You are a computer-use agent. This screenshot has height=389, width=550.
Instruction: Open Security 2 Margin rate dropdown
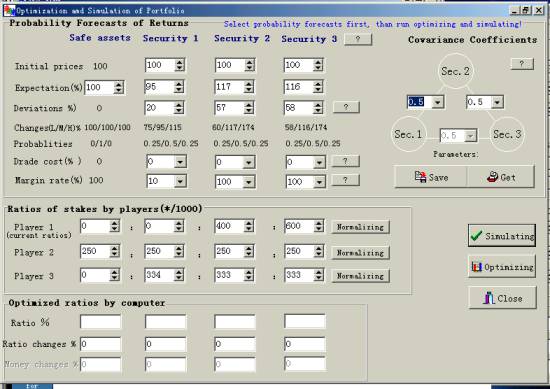click(249, 182)
